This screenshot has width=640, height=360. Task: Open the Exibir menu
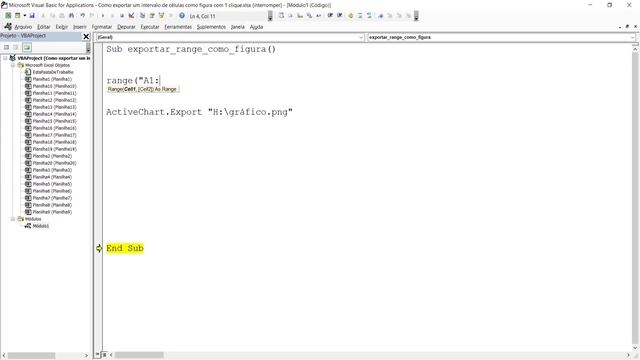(62, 27)
